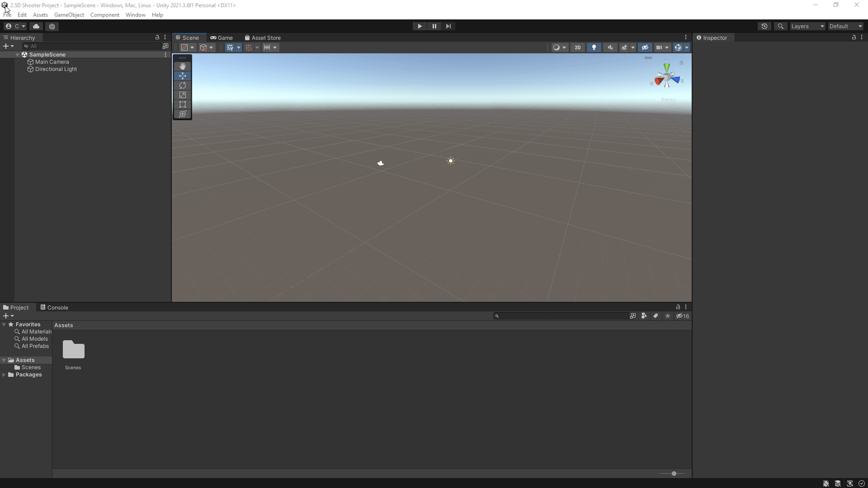Screen dimensions: 868x488
Task: Open the scene camera settings dropdown
Action: [662, 47]
